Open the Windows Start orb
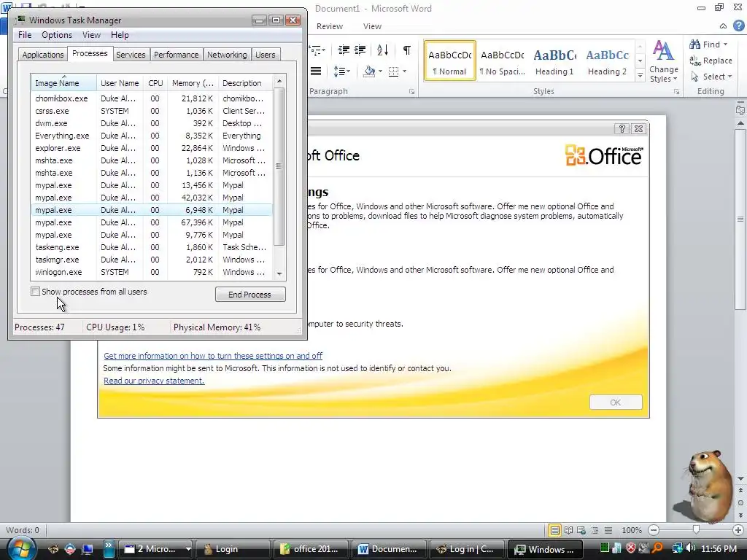This screenshot has height=560, width=747. 21,548
